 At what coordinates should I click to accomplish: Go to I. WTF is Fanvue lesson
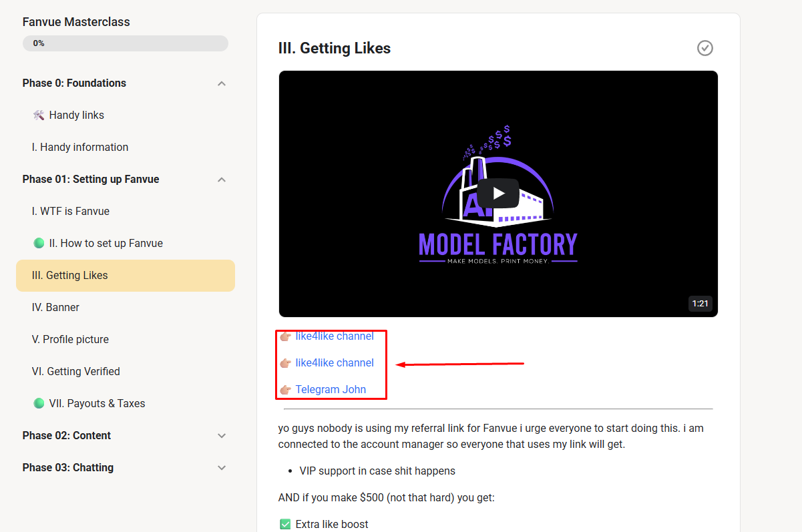pos(71,212)
